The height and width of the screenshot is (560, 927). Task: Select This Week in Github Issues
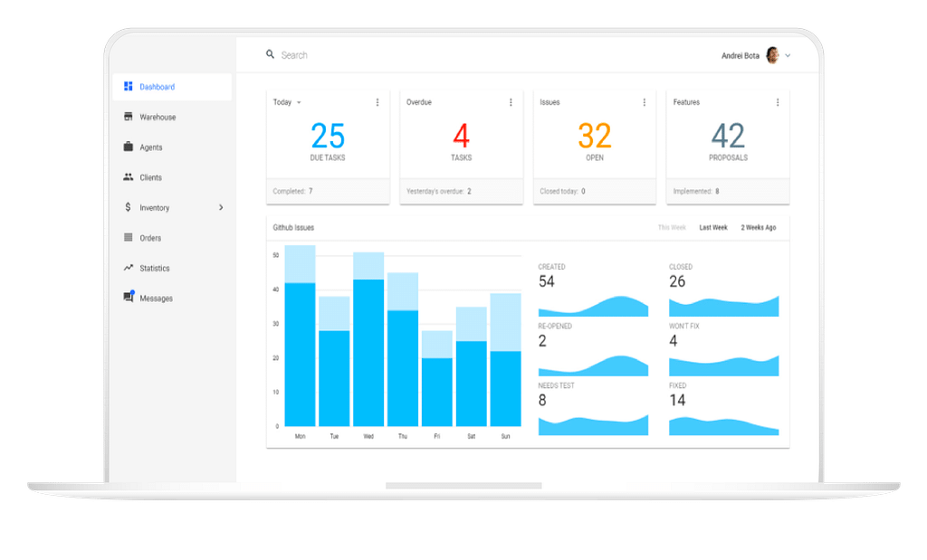(672, 228)
